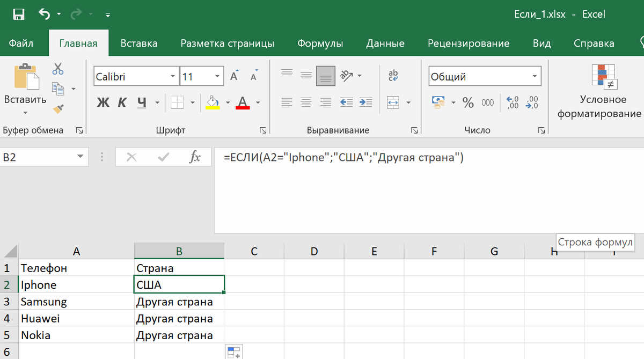Align cell text left
Image resolution: width=644 pixels, height=359 pixels.
(x=287, y=102)
